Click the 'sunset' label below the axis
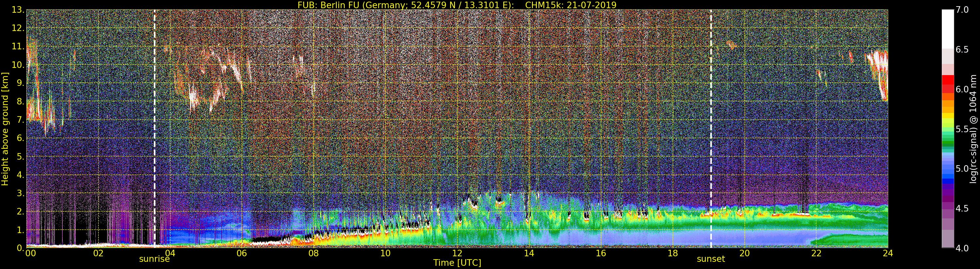The width and height of the screenshot is (980, 269). click(x=711, y=259)
